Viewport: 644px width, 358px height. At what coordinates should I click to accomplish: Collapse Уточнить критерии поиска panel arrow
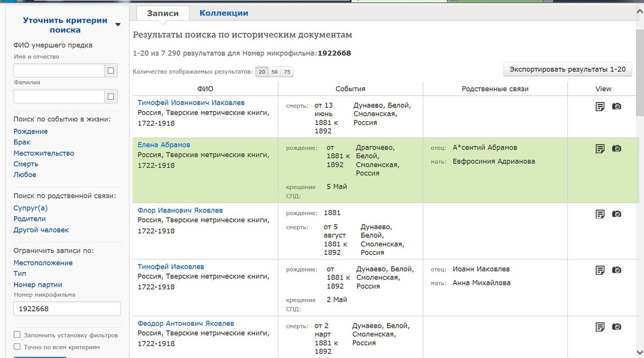click(x=118, y=25)
